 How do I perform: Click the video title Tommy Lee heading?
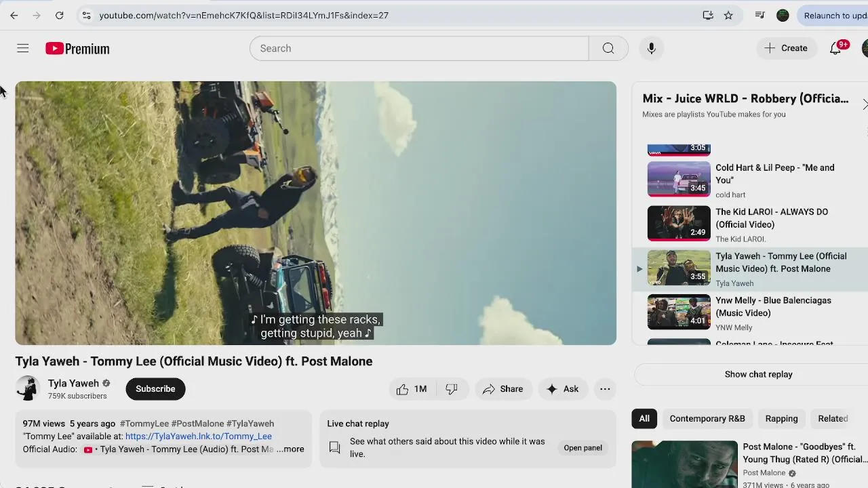[x=194, y=361]
